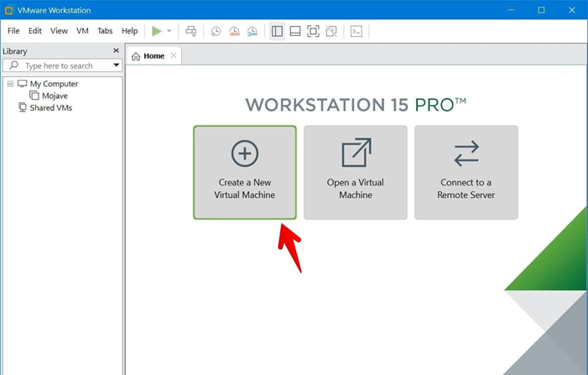Select Shared VMs in the library

tap(51, 107)
